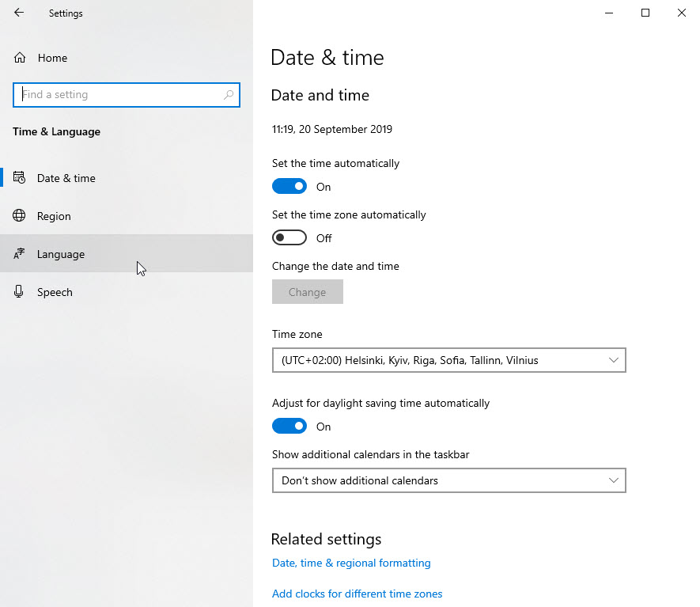Click the Language character icon

20,254
